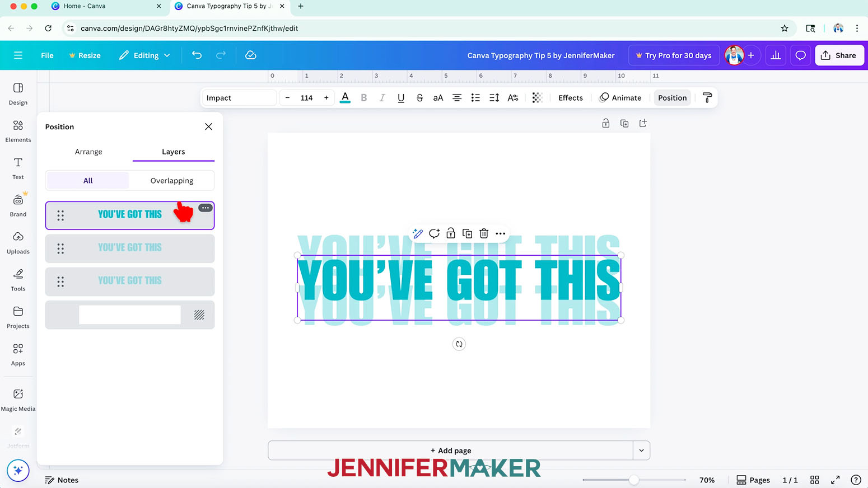868x488 pixels.
Task: Delete the selected text with trash icon
Action: click(x=484, y=233)
